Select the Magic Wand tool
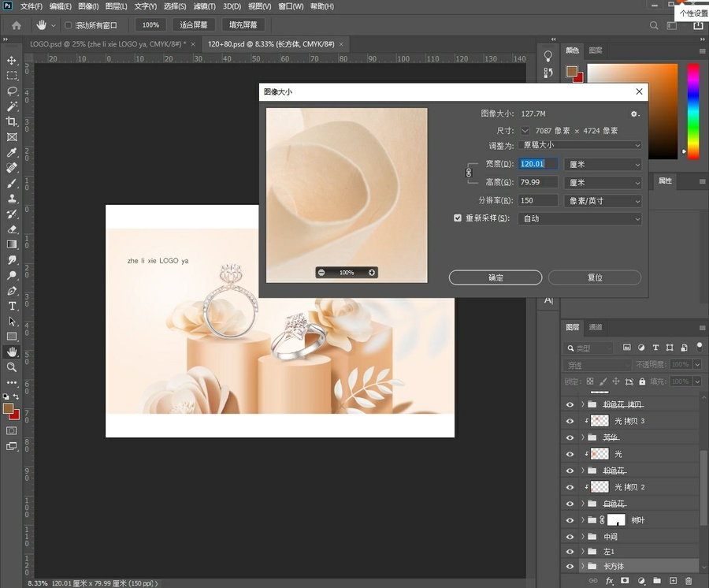The height and width of the screenshot is (588, 709). (12, 106)
